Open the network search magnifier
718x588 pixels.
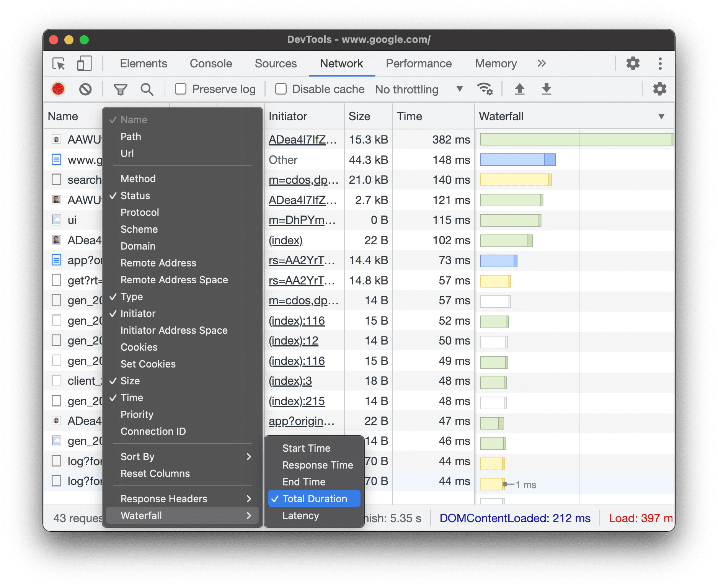click(x=147, y=90)
